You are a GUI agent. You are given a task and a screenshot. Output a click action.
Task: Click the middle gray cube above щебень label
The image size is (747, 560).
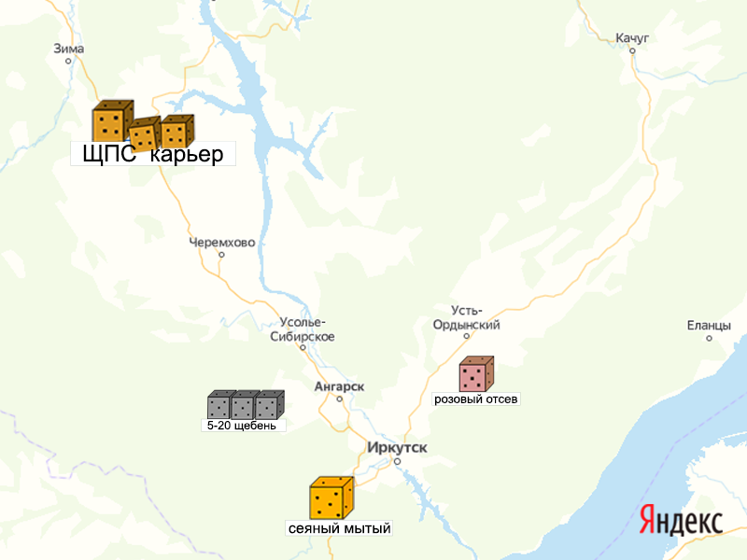pos(245,405)
